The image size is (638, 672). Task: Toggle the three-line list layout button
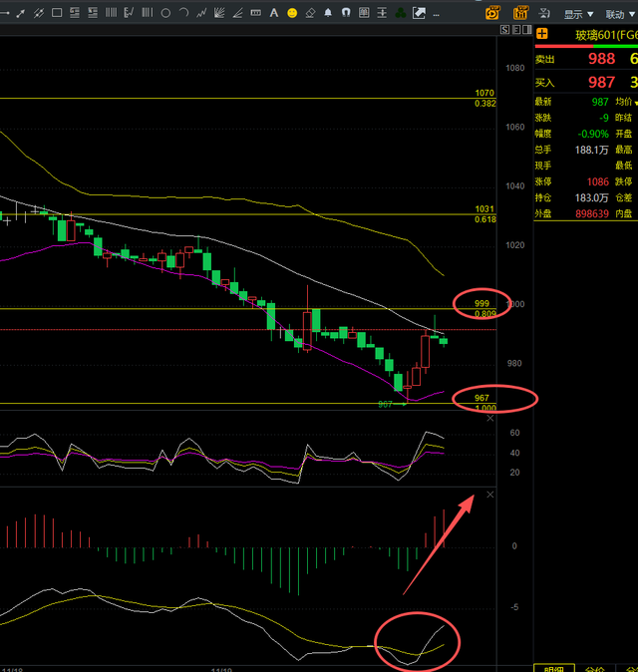pyautogui.click(x=516, y=30)
